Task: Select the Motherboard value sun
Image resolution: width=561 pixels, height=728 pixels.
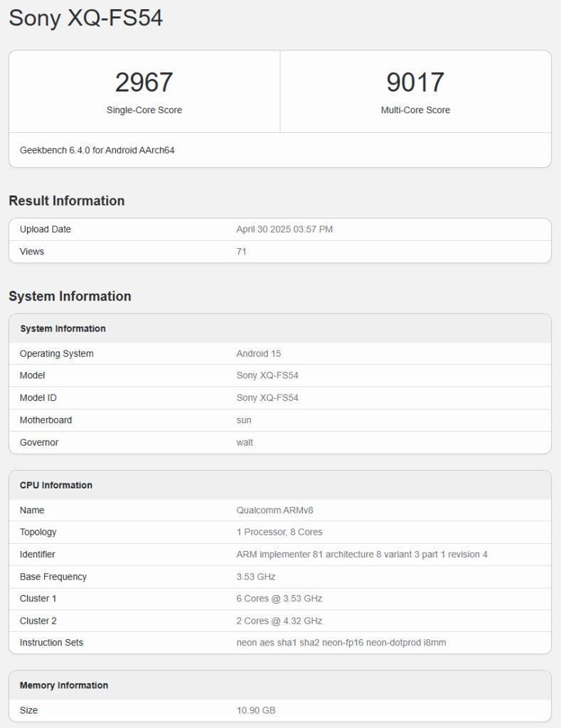Action: pos(244,420)
